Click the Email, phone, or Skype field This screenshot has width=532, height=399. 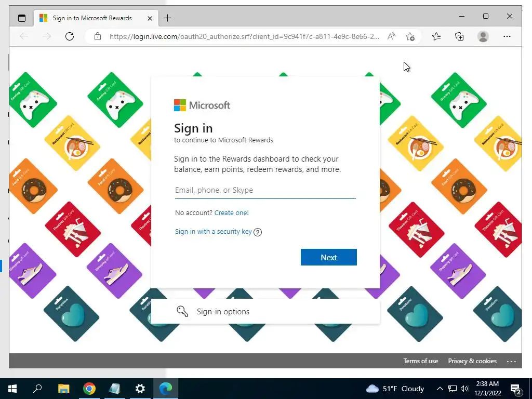point(265,190)
